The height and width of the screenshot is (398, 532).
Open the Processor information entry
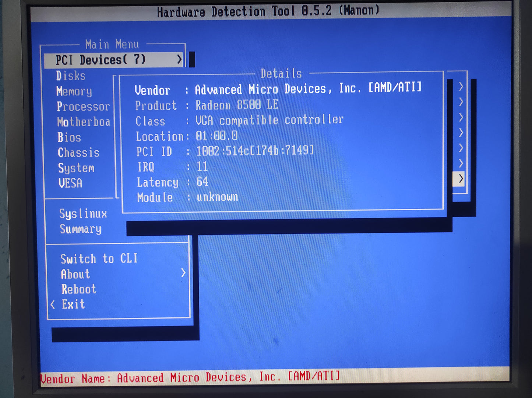pos(83,107)
